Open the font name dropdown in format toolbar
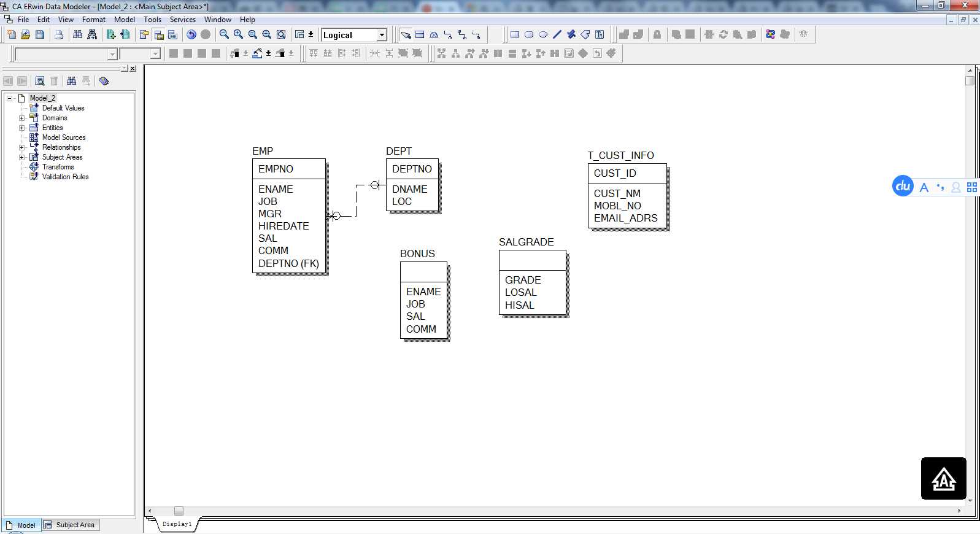 pyautogui.click(x=112, y=54)
